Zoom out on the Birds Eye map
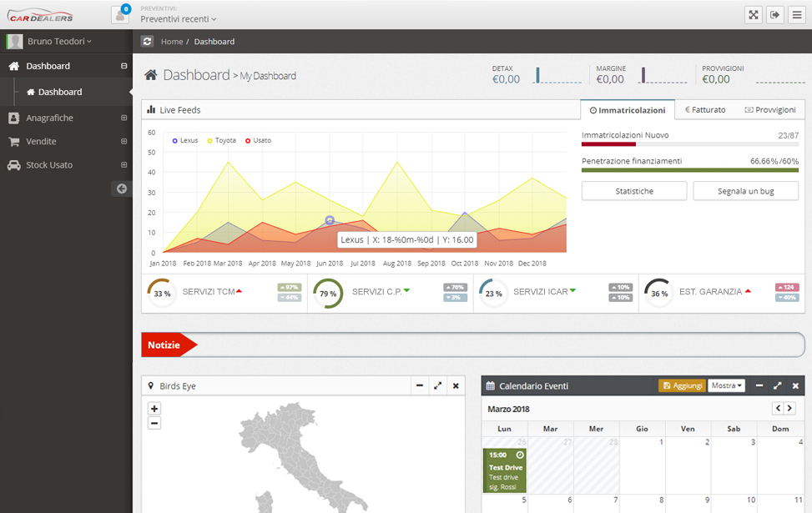 pos(154,423)
